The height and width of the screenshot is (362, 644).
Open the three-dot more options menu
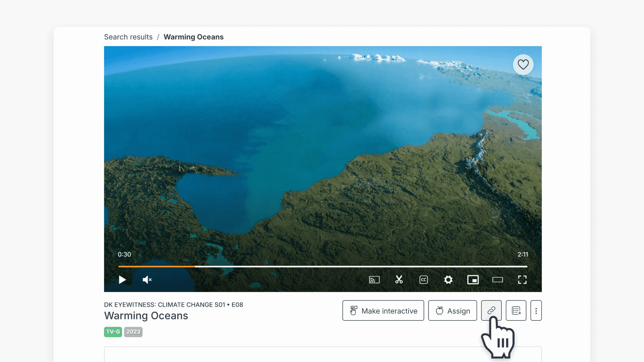536,310
